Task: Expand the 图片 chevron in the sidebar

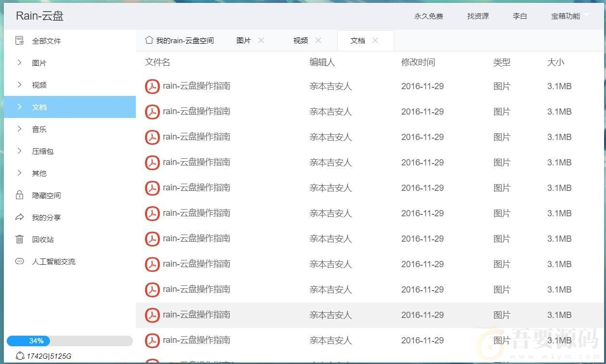Action: [x=20, y=62]
